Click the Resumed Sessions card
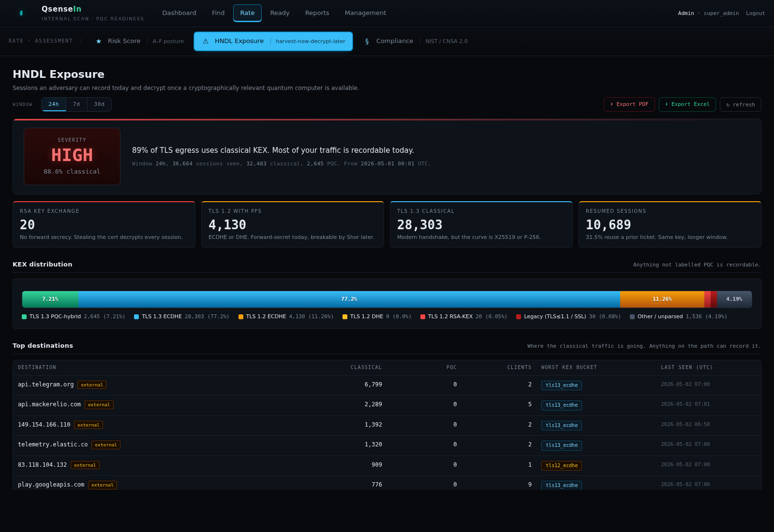 670,224
